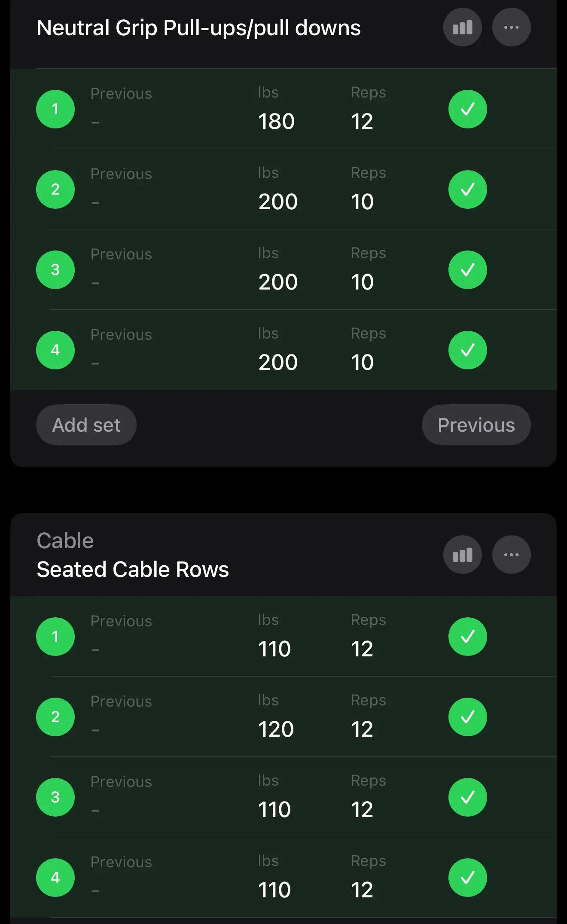Image resolution: width=567 pixels, height=924 pixels.
Task: Open stats chart for Seated Cable Rows
Action: click(x=462, y=555)
